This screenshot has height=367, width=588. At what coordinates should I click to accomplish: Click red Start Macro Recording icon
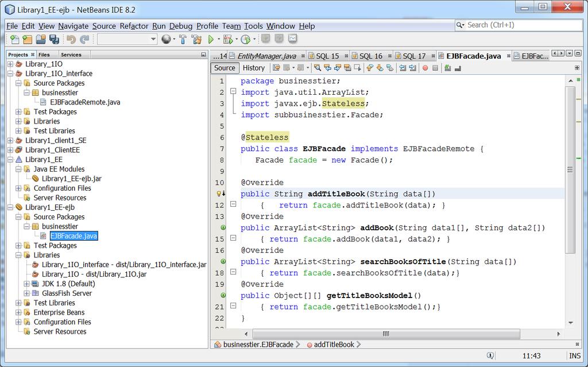[x=425, y=68]
